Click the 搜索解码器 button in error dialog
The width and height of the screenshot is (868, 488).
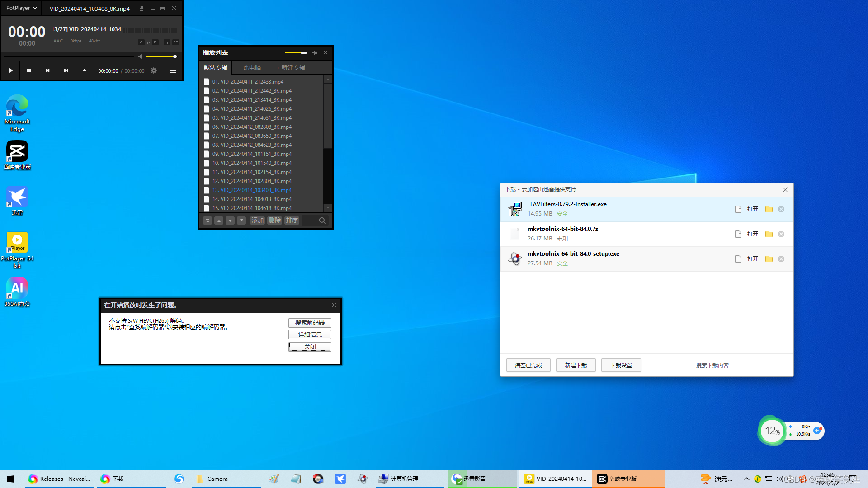310,323
